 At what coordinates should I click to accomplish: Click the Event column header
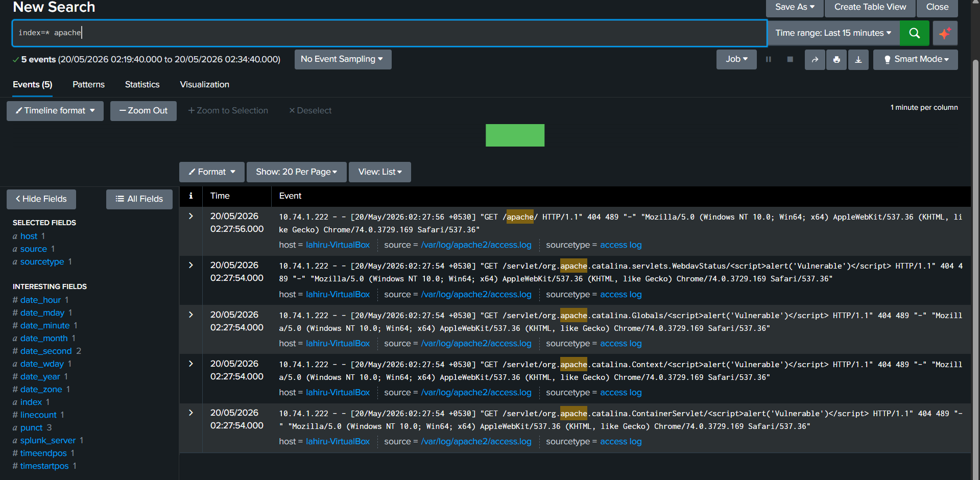(x=290, y=196)
